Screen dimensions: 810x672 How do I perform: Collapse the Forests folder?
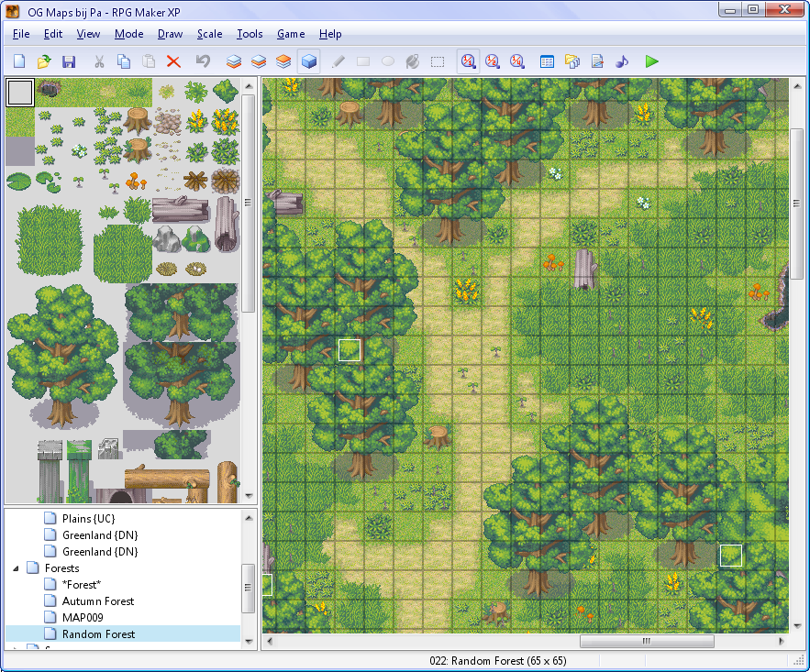[x=16, y=568]
